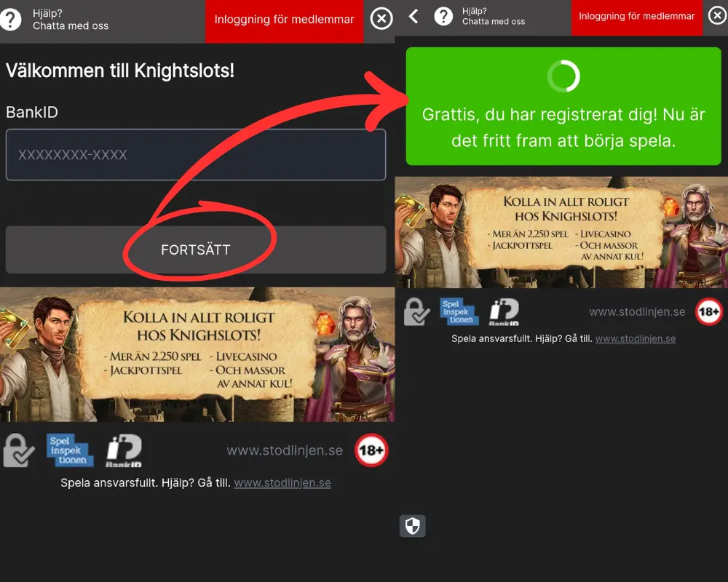Screen dimensions: 728x582
Task: Click secure padlock icon in right panel
Action: (416, 311)
